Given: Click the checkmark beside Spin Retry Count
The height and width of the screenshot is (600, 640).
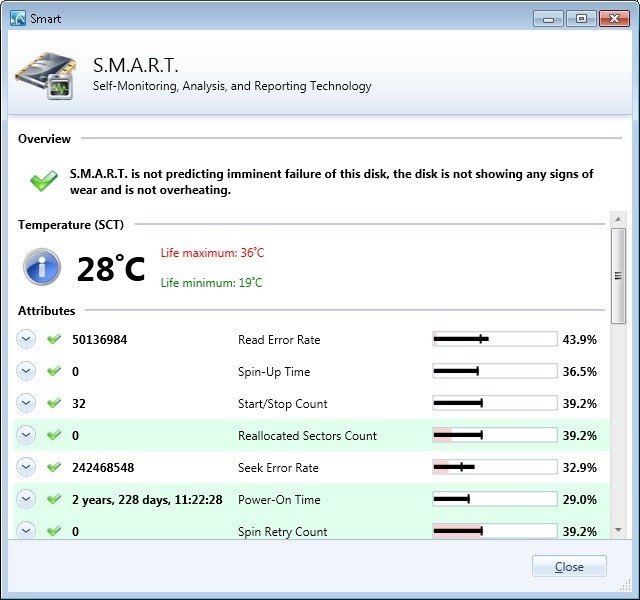Looking at the screenshot, I should (54, 531).
